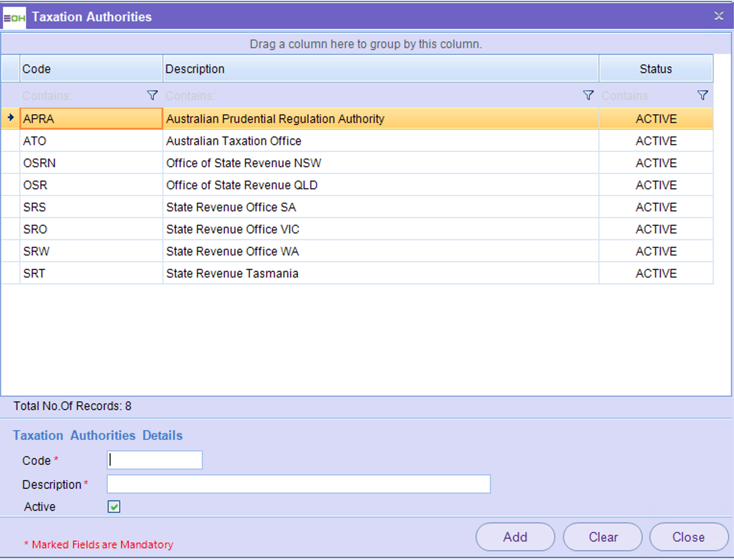Viewport: 734px width, 560px height.
Task: Focus the Code input field
Action: [x=154, y=460]
